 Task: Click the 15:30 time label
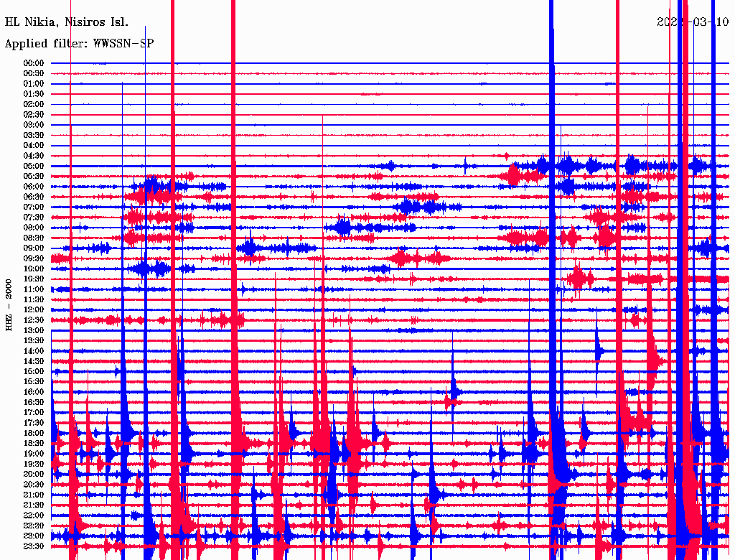pyautogui.click(x=33, y=382)
